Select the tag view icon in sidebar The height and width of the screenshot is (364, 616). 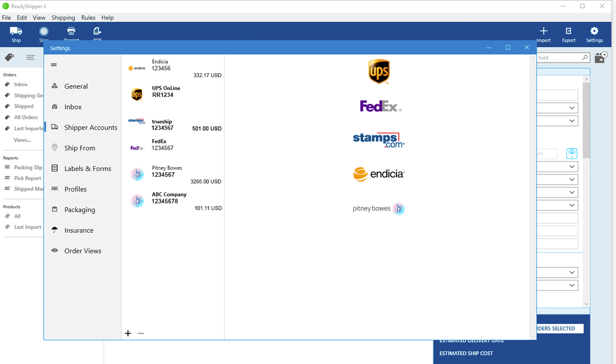(10, 58)
